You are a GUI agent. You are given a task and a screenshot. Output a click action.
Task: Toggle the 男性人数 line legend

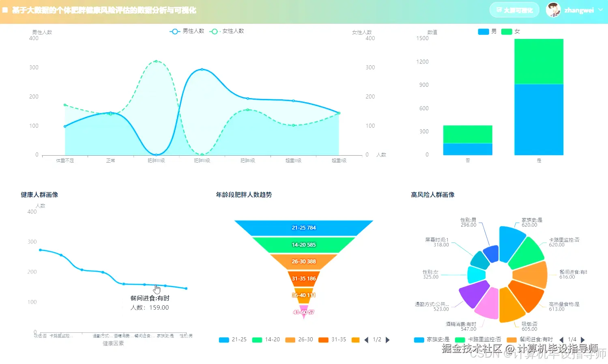pyautogui.click(x=187, y=31)
